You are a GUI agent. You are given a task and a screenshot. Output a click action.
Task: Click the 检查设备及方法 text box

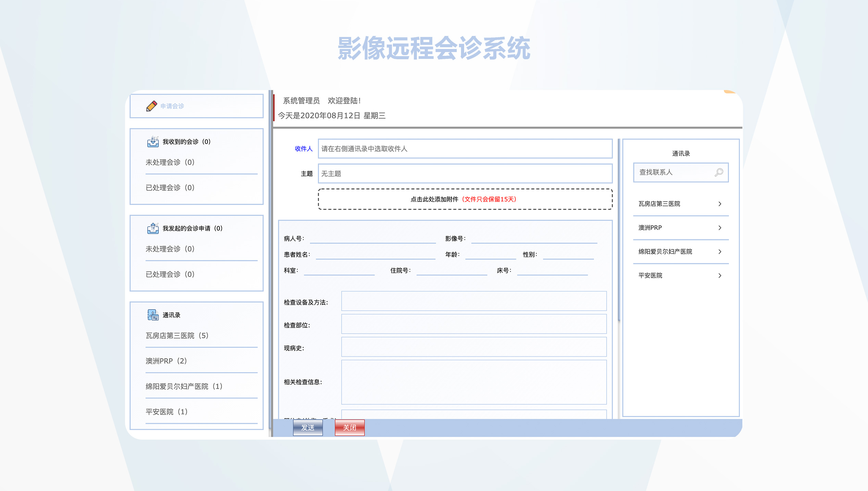pos(474,301)
